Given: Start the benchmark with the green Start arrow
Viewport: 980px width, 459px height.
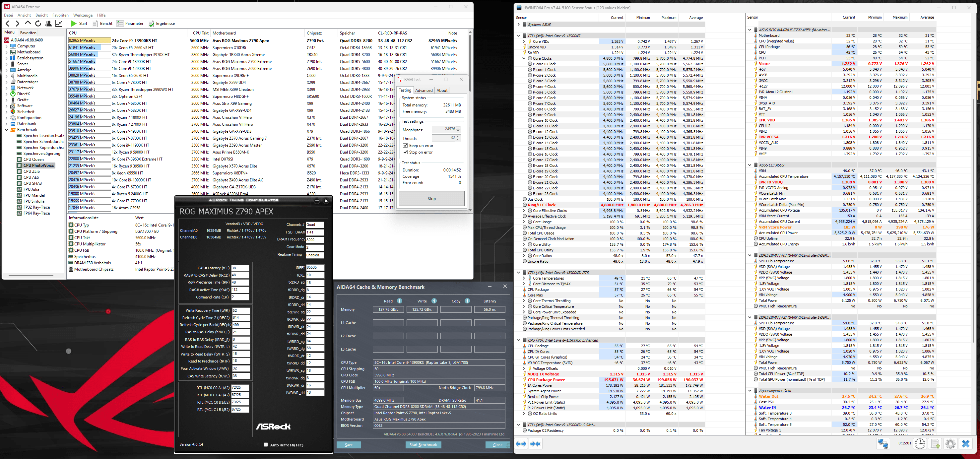Looking at the screenshot, I should point(79,24).
